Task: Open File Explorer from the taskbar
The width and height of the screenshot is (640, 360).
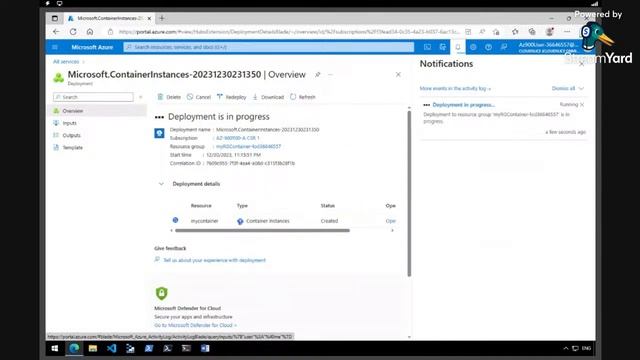Action: 93,348
